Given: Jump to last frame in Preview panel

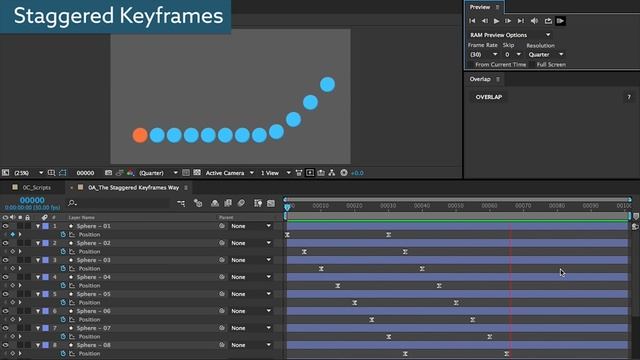Looking at the screenshot, I should coord(521,21).
